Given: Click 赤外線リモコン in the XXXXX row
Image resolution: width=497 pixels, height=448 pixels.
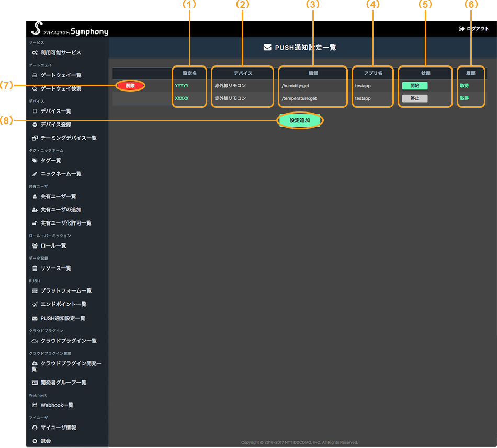Looking at the screenshot, I should click(230, 98).
